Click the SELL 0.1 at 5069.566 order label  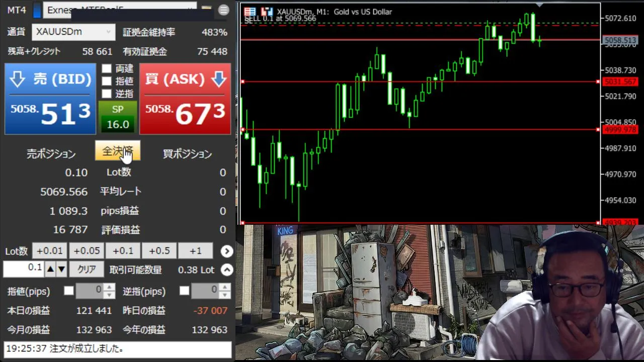tap(280, 19)
